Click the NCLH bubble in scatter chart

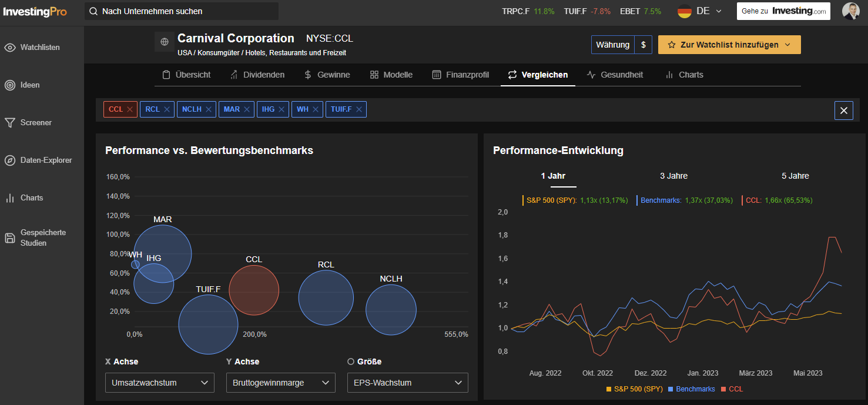[391, 310]
